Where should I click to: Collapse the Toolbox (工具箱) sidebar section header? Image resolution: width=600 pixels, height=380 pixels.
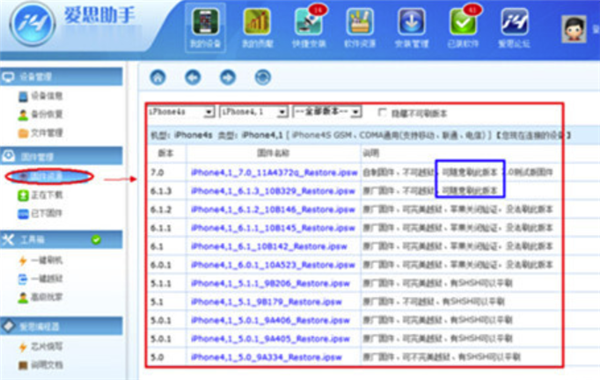[x=61, y=240]
